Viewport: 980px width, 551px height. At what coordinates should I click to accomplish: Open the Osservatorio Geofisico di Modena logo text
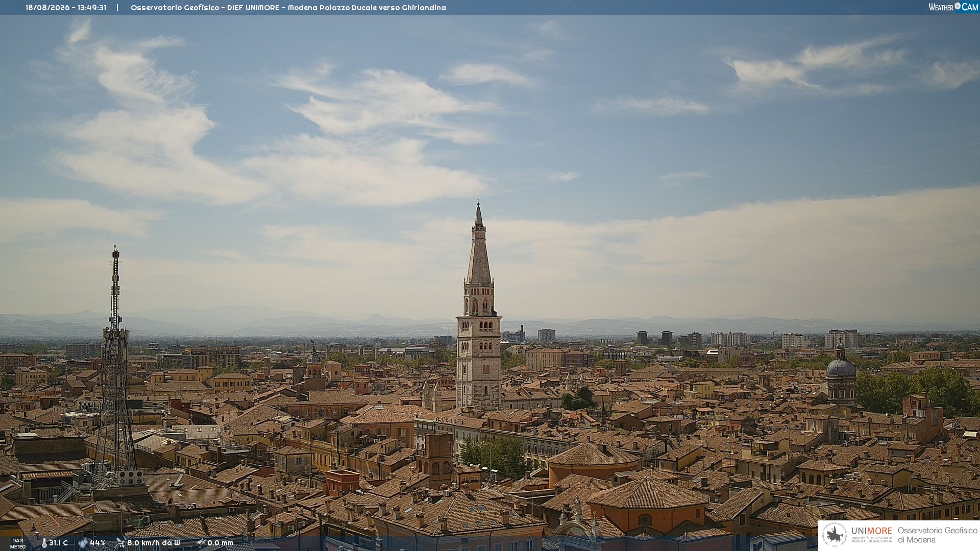(x=937, y=535)
